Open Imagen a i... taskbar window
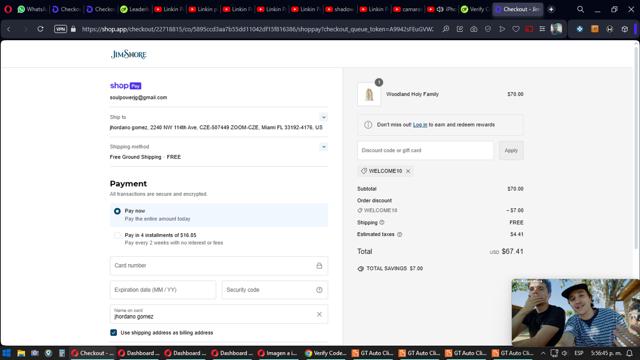The height and width of the screenshot is (360, 640). click(x=279, y=353)
